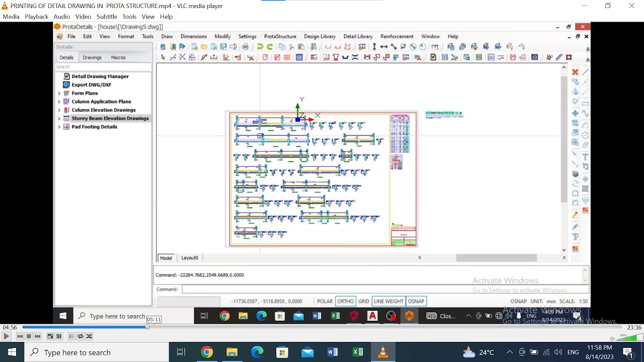Click the print icon in ProtaDetails toolbar
Screen dimensions: 644x362
pyautogui.click(x=245, y=47)
